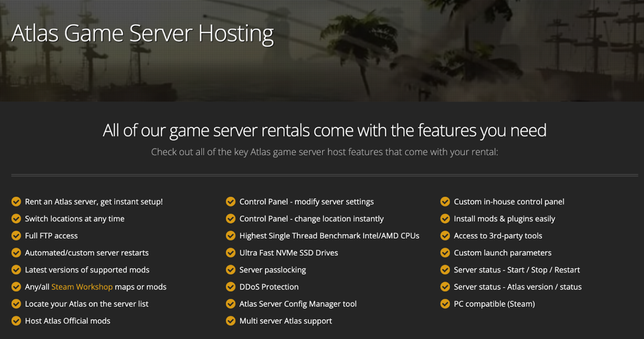This screenshot has width=644, height=339.
Task: Click checkmark icon beside 'Full FTP access'
Action: pyautogui.click(x=16, y=236)
